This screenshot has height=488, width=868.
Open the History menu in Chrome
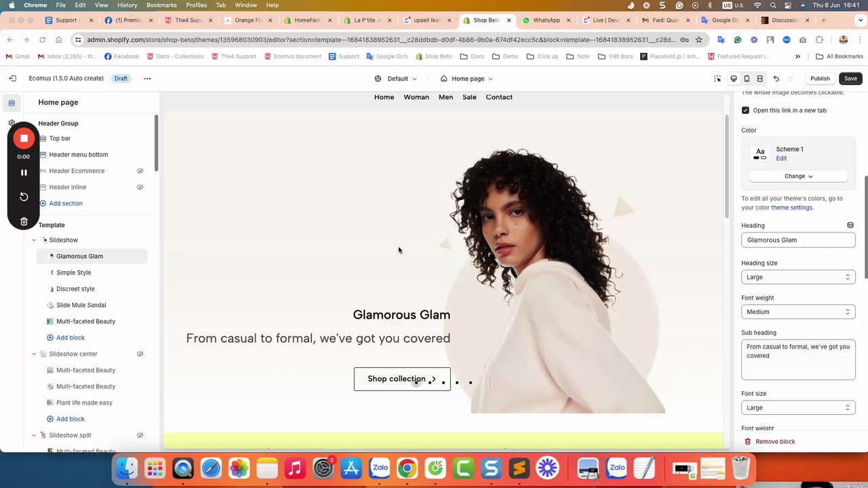pos(127,5)
